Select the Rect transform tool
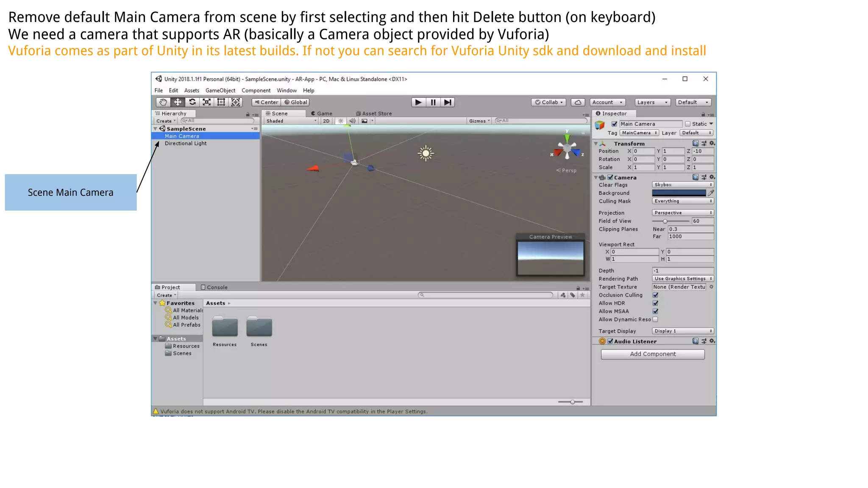The width and height of the screenshot is (868, 488). tap(221, 102)
